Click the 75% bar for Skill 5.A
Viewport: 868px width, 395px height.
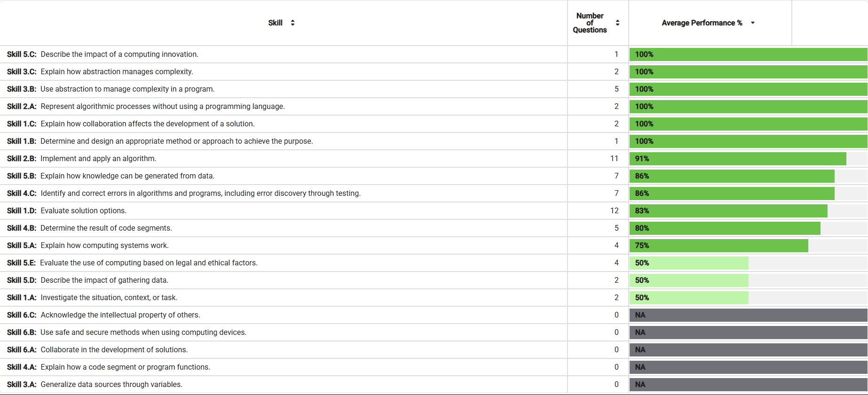[x=718, y=246]
